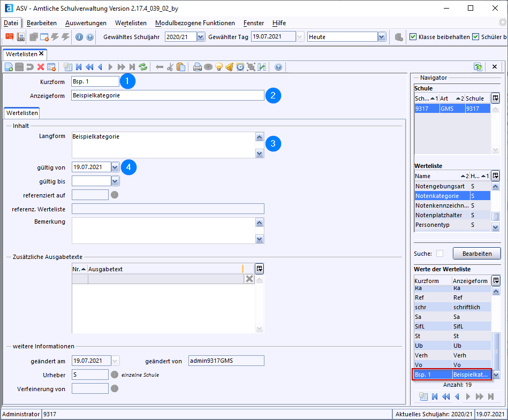Jump to first record in toolbar
This screenshot has height=420, width=508.
[79, 67]
